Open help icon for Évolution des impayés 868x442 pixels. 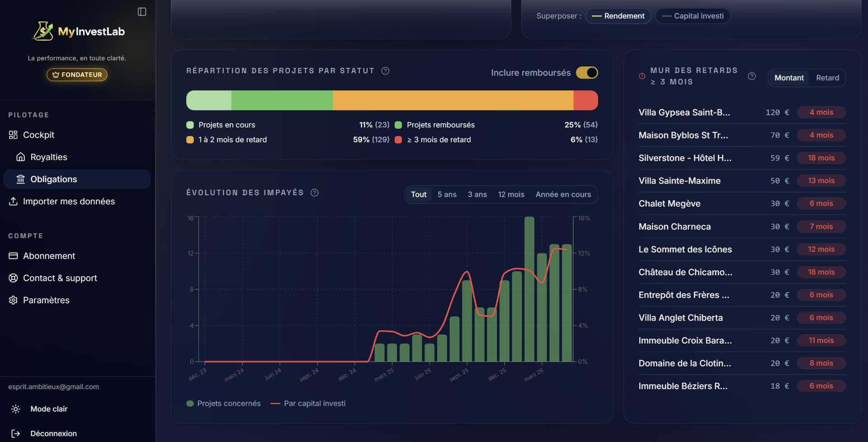(x=315, y=193)
